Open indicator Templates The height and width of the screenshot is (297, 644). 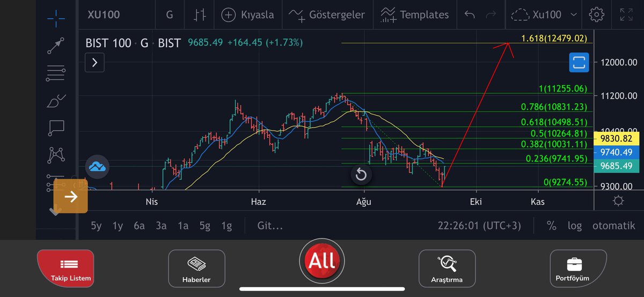tap(414, 14)
